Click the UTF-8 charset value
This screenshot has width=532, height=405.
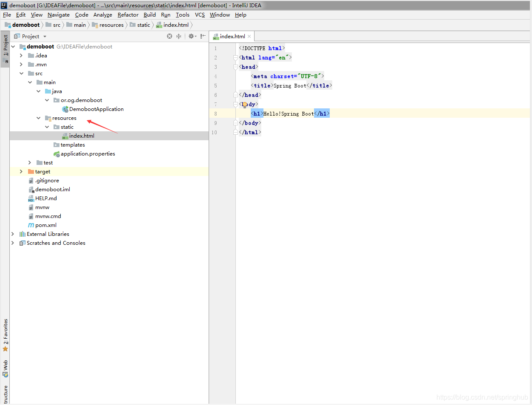(x=309, y=76)
